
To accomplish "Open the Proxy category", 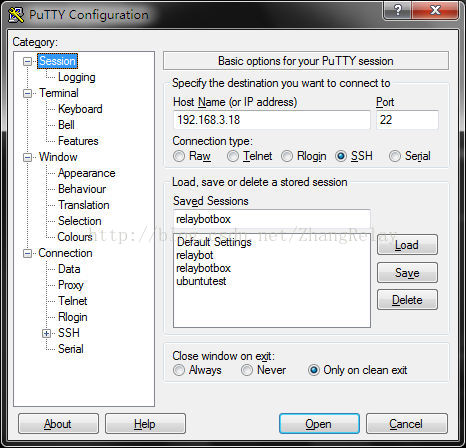I will click(71, 285).
